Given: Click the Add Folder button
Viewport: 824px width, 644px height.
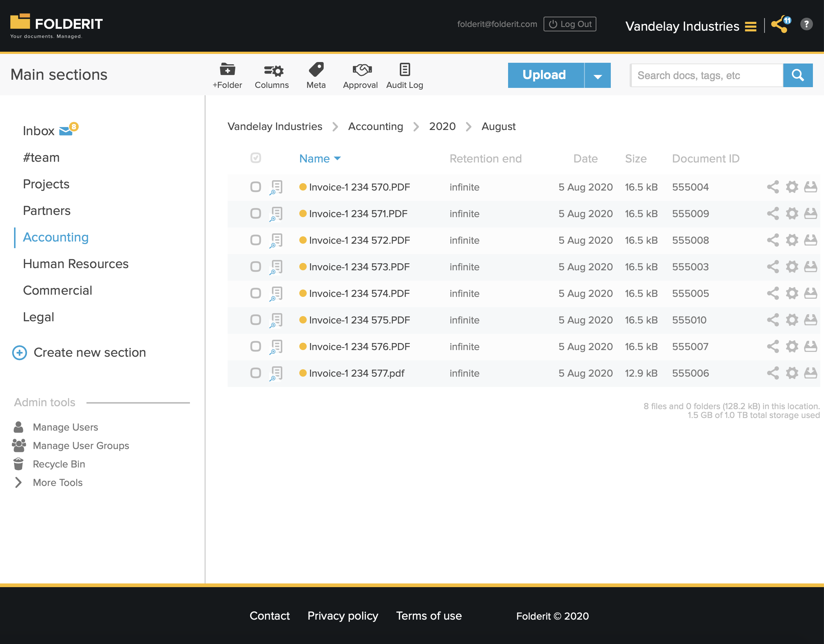Looking at the screenshot, I should pos(228,73).
